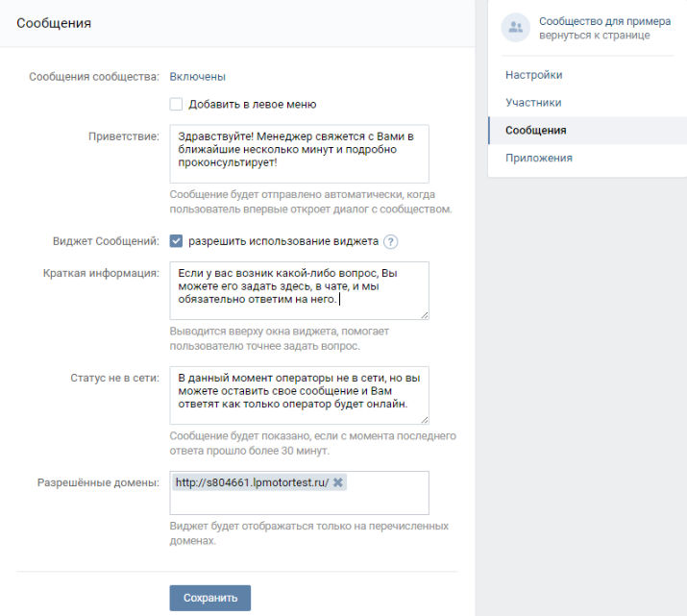Click the widget help question mark icon
The width and height of the screenshot is (687, 616).
tap(390, 242)
